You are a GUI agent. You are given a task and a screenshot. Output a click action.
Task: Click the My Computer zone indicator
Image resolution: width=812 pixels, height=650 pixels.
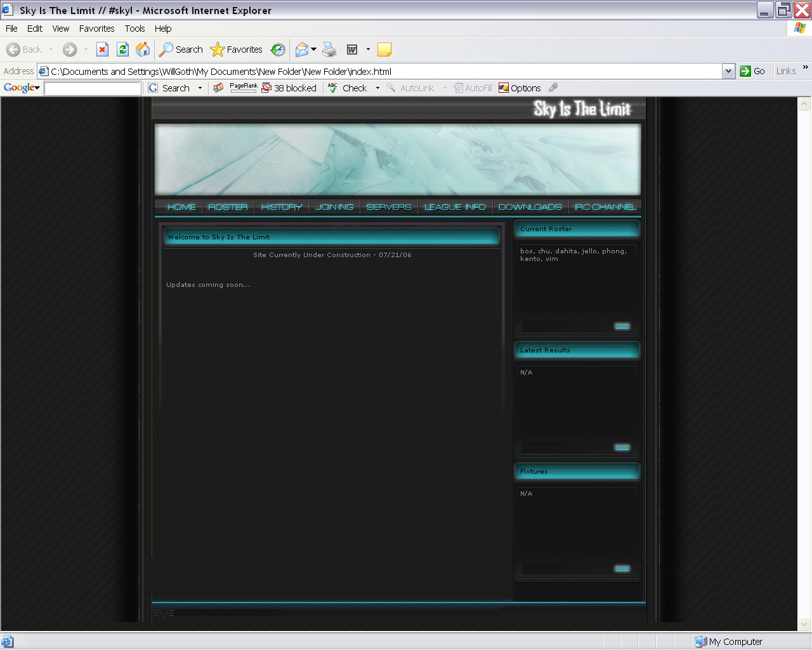tap(728, 642)
